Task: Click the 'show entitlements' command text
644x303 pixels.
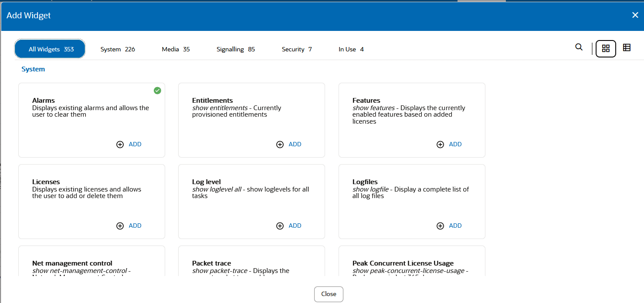Action: [x=220, y=108]
